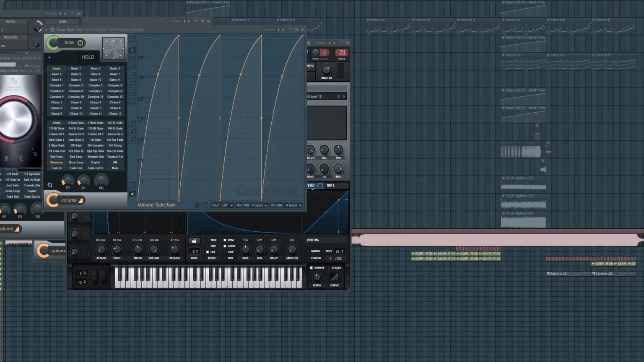Image resolution: width=644 pixels, height=362 pixels.
Task: Open the Gross Beat plugin options gear
Action: click(52, 30)
